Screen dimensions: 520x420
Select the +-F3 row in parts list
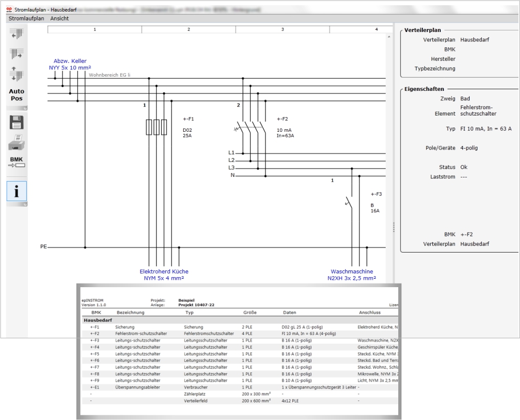[240, 340]
